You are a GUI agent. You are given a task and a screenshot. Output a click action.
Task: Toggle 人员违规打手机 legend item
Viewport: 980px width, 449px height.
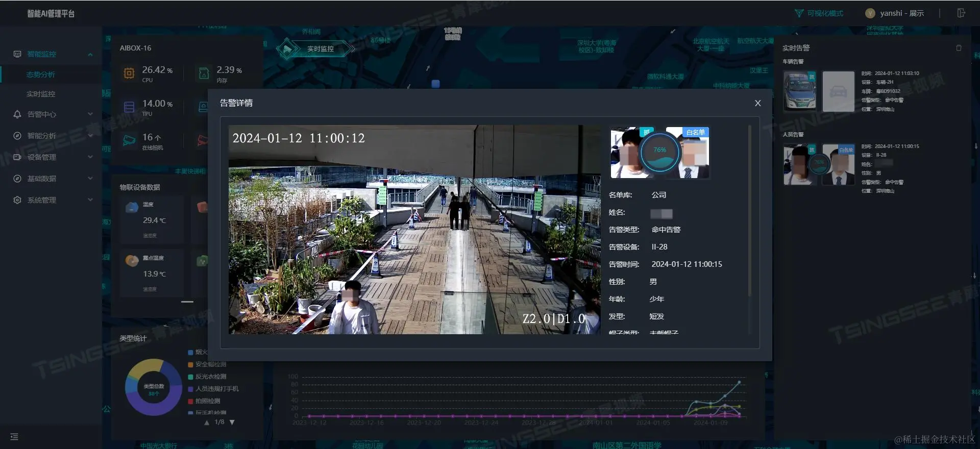coord(213,389)
